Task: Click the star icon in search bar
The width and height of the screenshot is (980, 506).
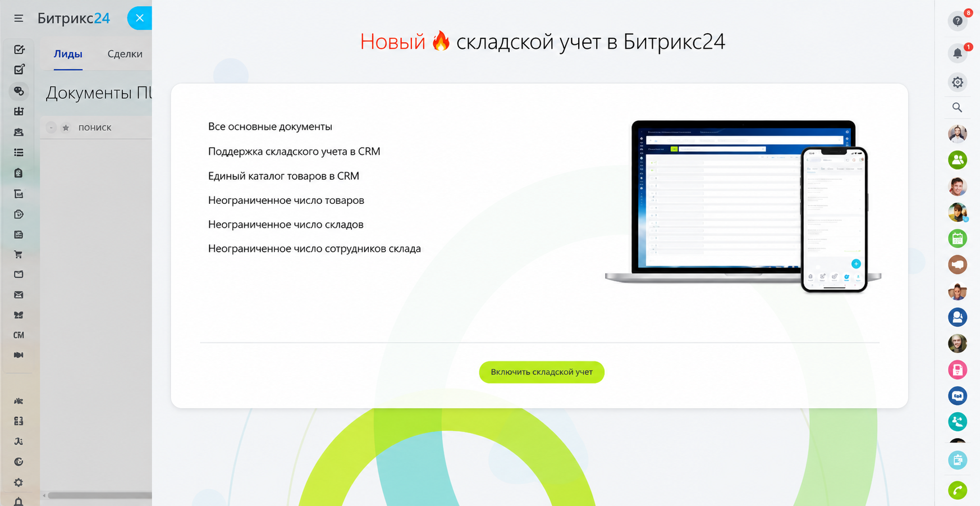Action: pos(66,127)
